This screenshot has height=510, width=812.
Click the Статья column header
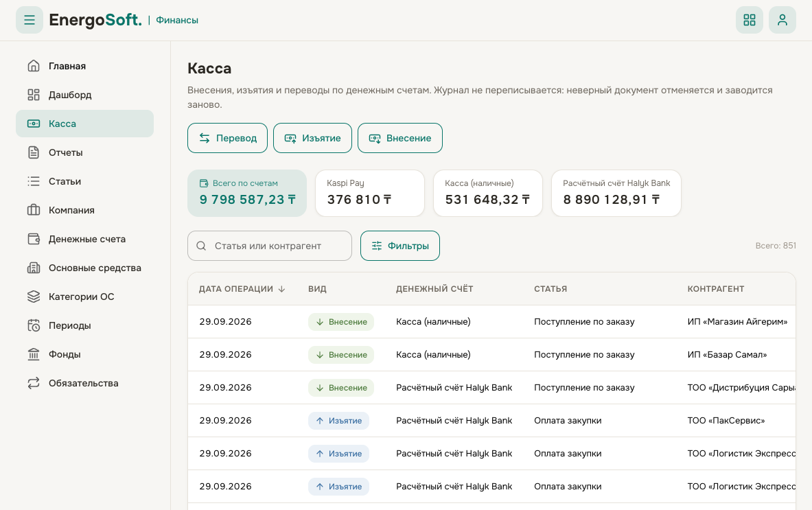point(550,289)
